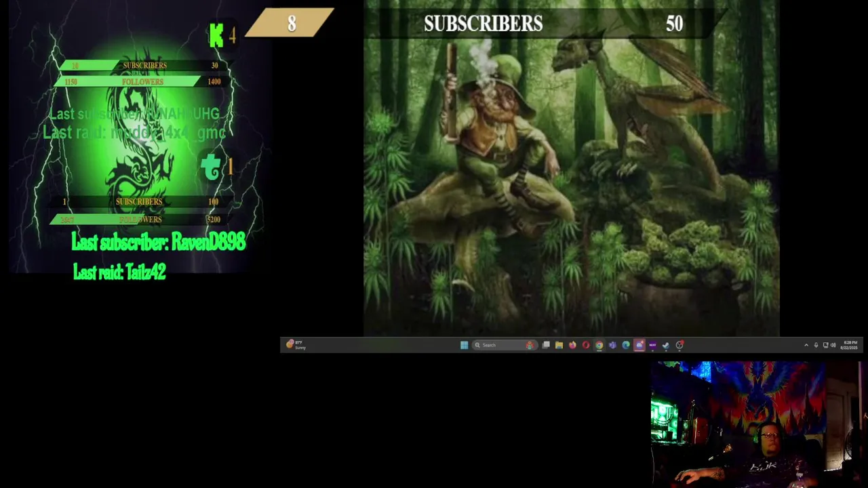Click "Last subscriber: RavenD898" text
Image resolution: width=868 pixels, height=488 pixels.
pos(158,242)
